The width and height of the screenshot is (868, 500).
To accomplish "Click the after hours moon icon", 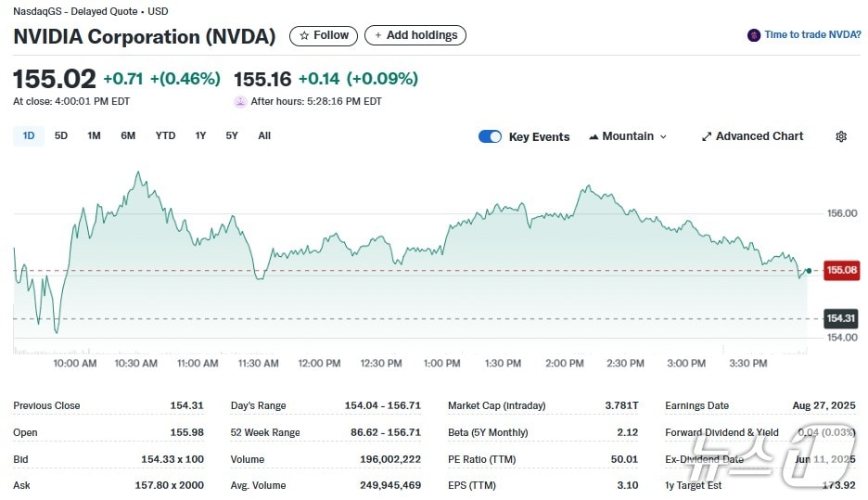I will point(240,102).
